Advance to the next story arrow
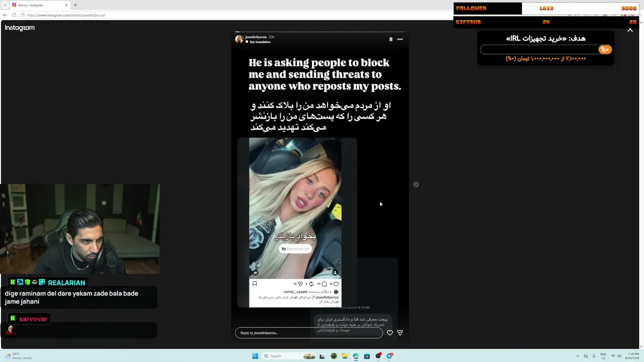The width and height of the screenshot is (644, 362). [416, 185]
